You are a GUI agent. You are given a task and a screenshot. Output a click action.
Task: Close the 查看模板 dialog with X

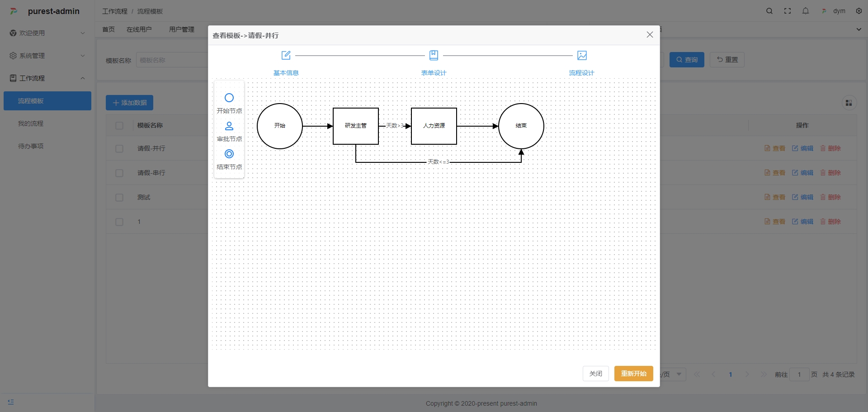[x=650, y=35]
